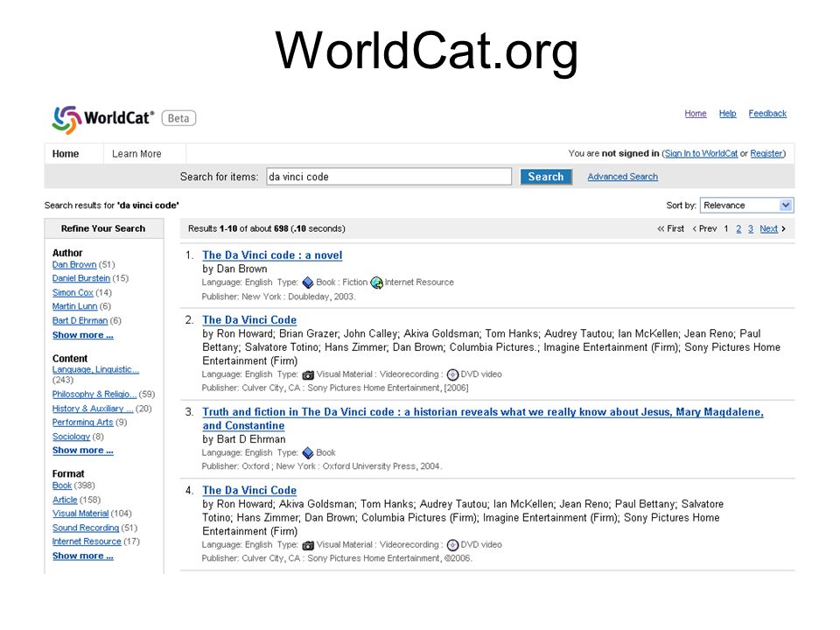Expand Show more under Content

click(83, 450)
